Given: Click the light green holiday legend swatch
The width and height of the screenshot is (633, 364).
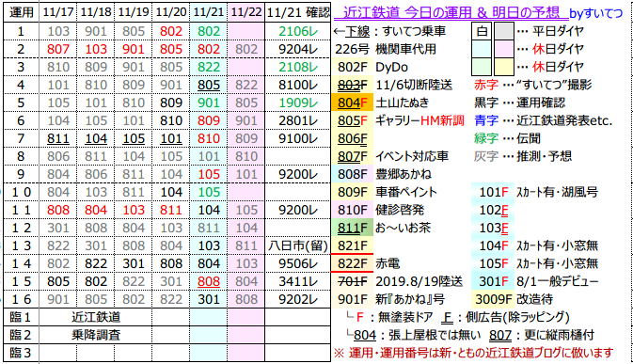Looking at the screenshot, I should coord(482,67).
